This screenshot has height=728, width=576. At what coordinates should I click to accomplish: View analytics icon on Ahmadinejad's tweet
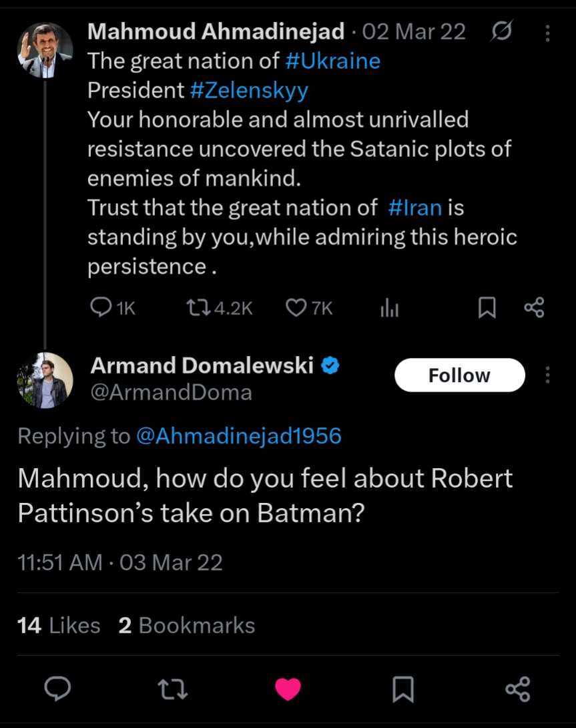(x=389, y=307)
